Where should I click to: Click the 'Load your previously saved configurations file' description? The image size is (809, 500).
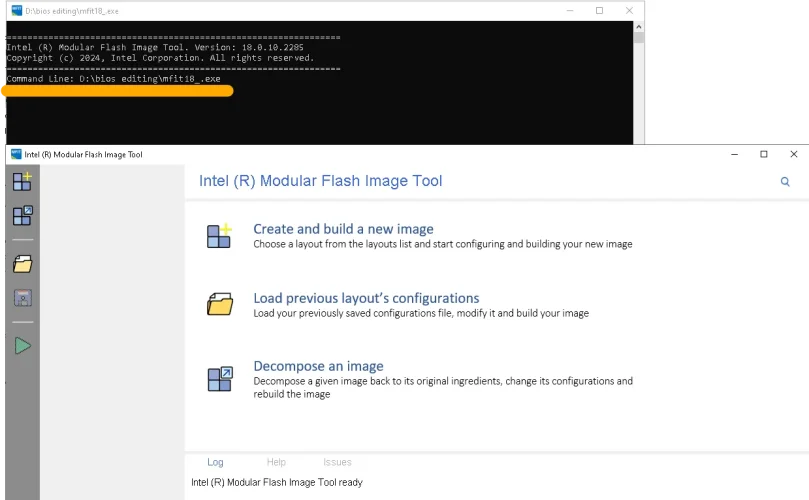421,313
